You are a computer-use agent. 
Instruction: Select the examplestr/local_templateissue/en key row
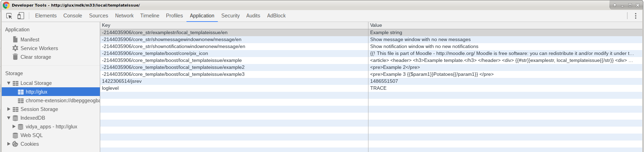234,33
